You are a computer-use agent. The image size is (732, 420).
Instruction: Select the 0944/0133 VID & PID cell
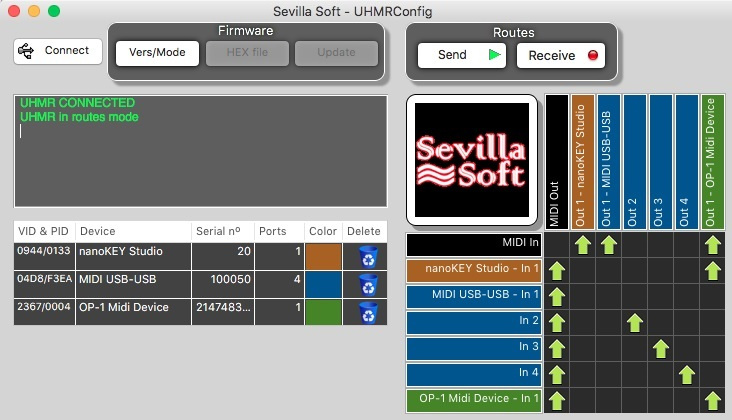point(44,256)
